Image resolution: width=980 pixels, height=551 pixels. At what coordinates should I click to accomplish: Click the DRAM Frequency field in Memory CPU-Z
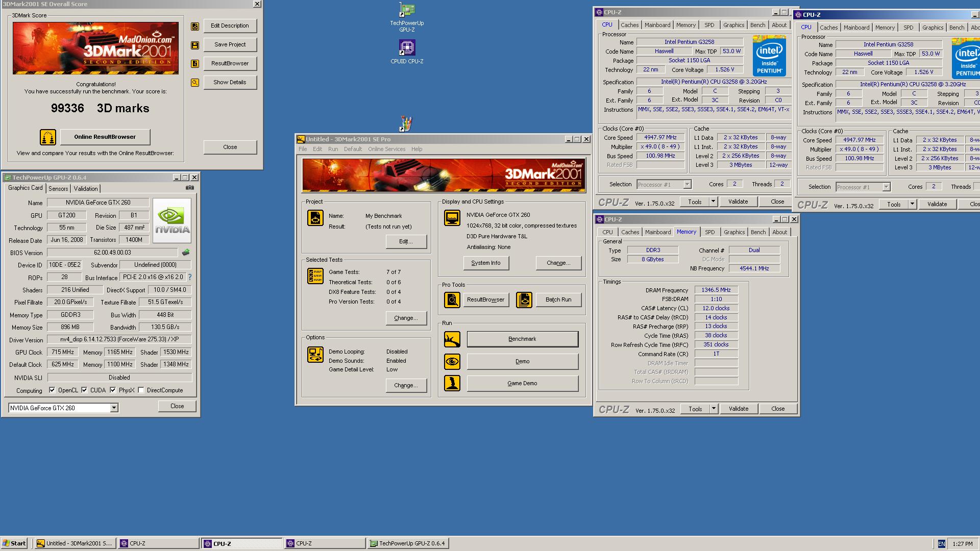pyautogui.click(x=716, y=290)
